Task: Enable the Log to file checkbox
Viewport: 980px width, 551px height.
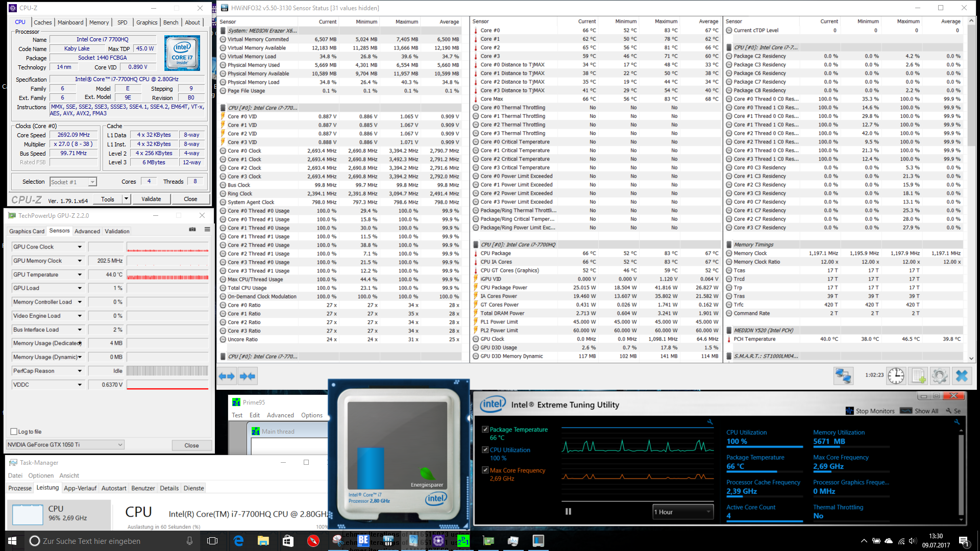Action: point(14,432)
